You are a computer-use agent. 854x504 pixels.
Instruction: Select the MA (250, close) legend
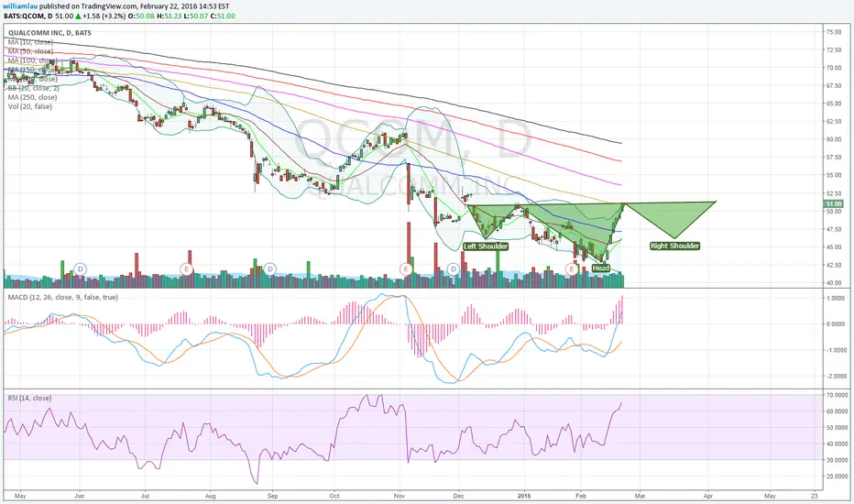tap(33, 97)
